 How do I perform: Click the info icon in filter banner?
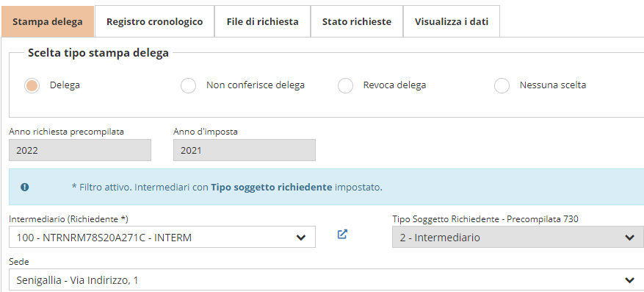coord(25,187)
